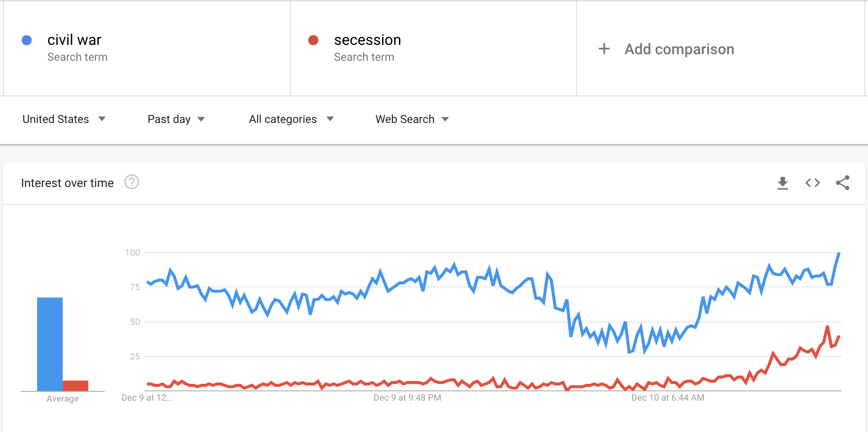The image size is (868, 432).
Task: Open the All categories dropdown
Action: [x=291, y=119]
